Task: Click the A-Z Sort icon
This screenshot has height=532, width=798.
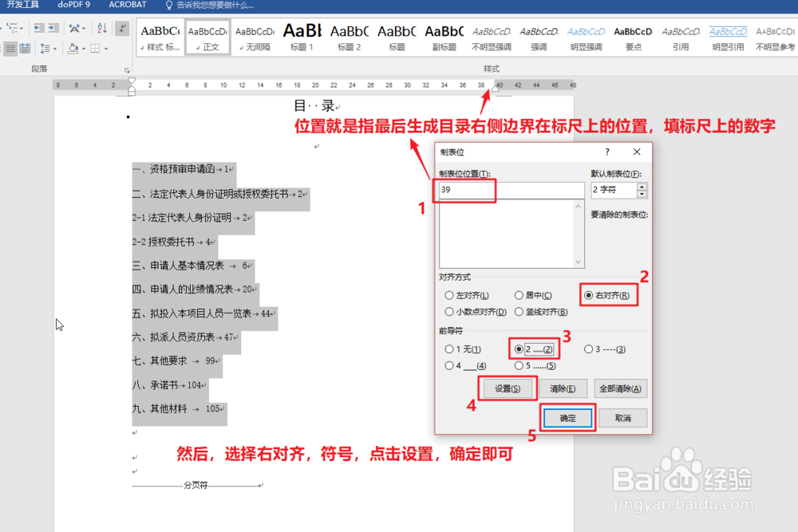Action: pos(102,27)
